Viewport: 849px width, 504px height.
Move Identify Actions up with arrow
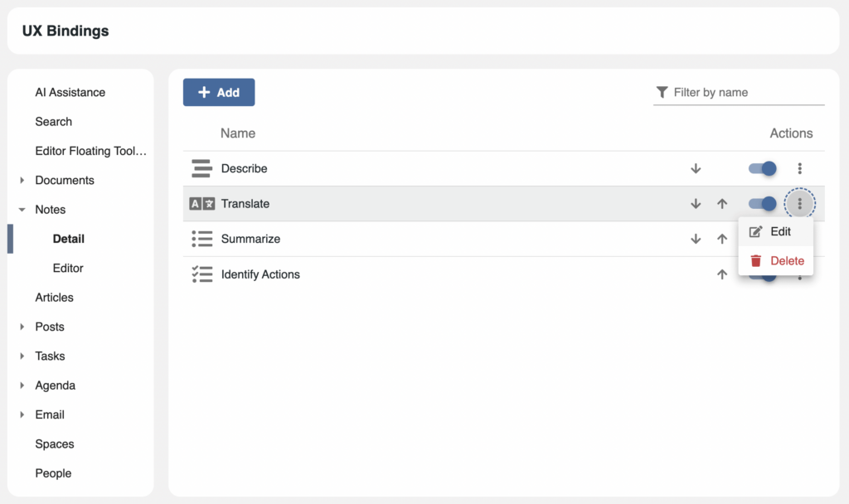point(722,274)
